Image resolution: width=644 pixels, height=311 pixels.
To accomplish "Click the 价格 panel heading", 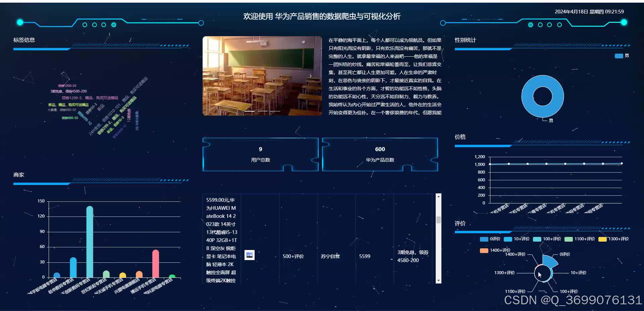I will 460,137.
